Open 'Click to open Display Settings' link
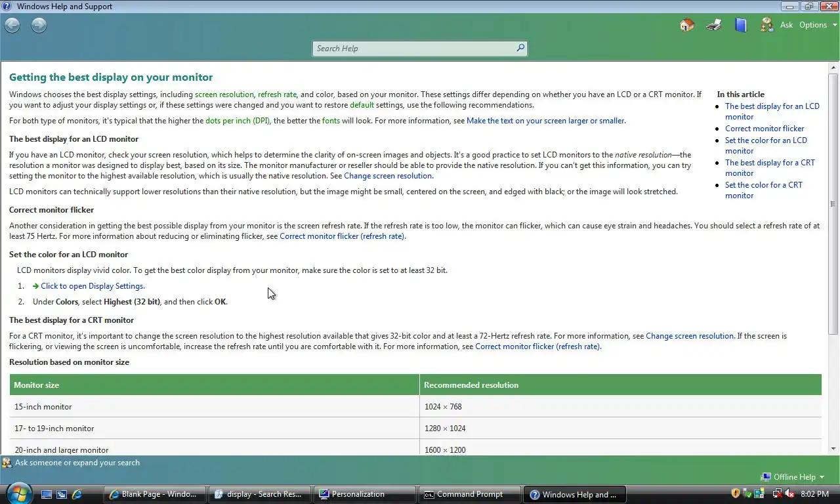The height and width of the screenshot is (504, 840). (x=93, y=286)
